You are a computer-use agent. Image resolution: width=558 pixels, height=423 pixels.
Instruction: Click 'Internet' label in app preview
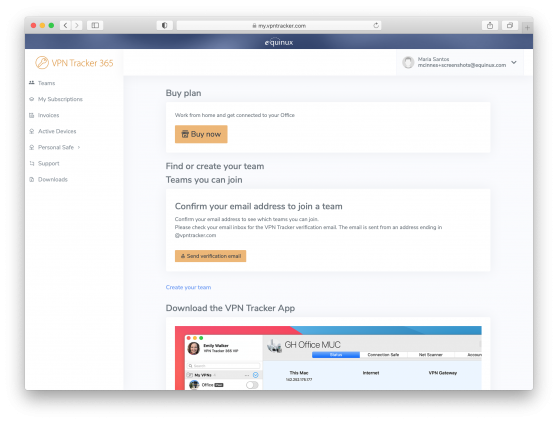coord(371,373)
